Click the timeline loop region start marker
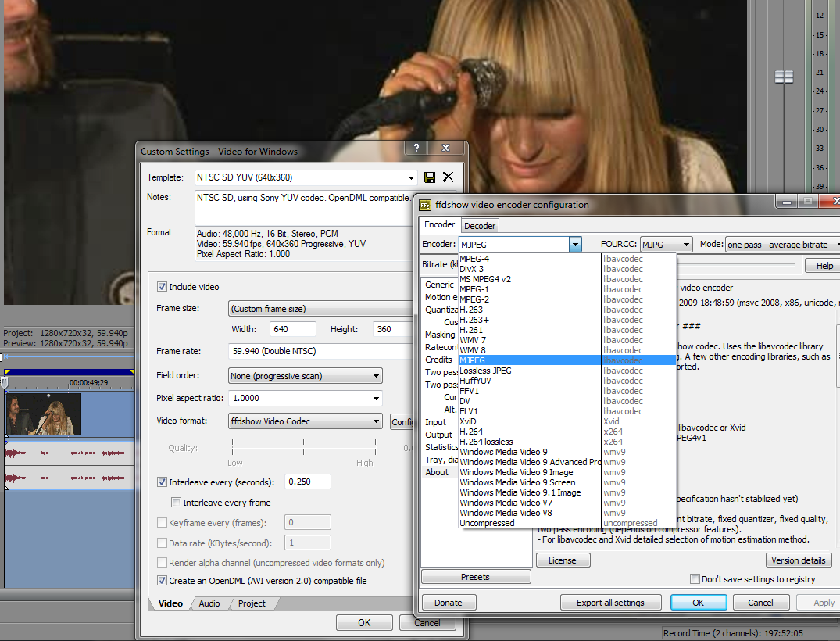This screenshot has width=840, height=641. point(7,371)
